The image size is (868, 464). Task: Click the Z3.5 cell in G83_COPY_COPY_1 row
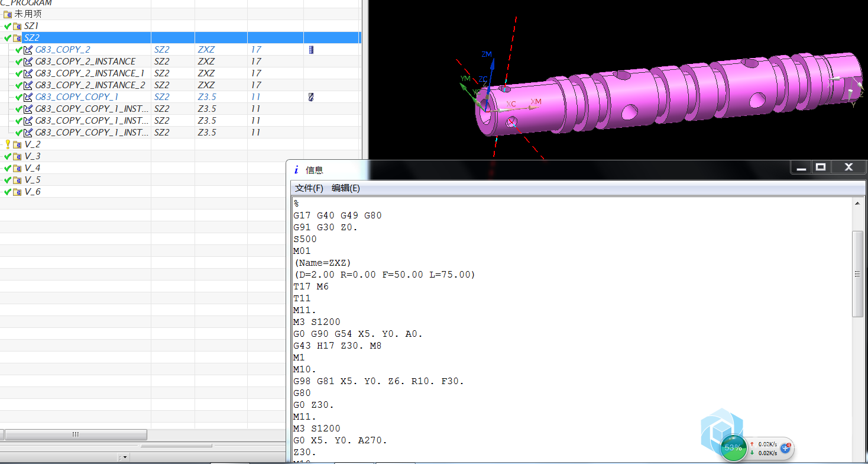[207, 97]
